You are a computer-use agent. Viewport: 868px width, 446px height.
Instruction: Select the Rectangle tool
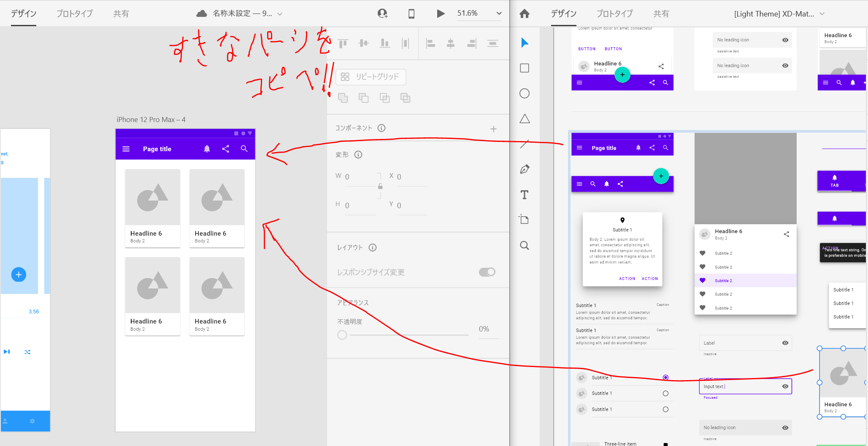(525, 68)
